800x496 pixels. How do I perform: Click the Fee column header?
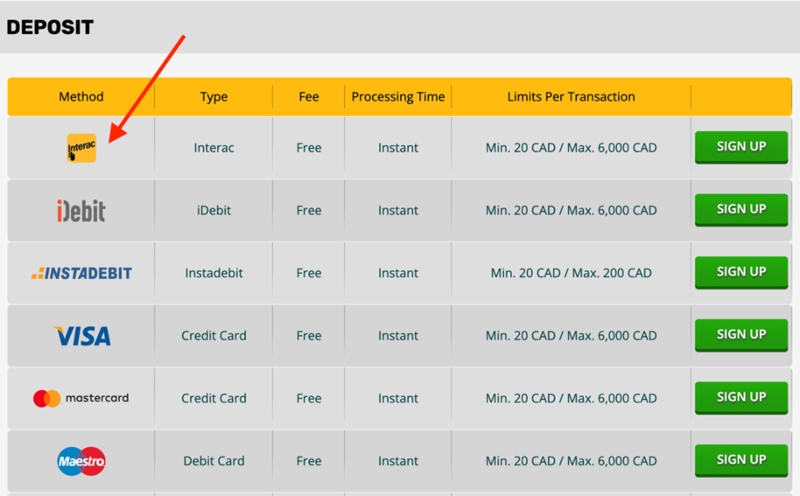click(x=309, y=96)
